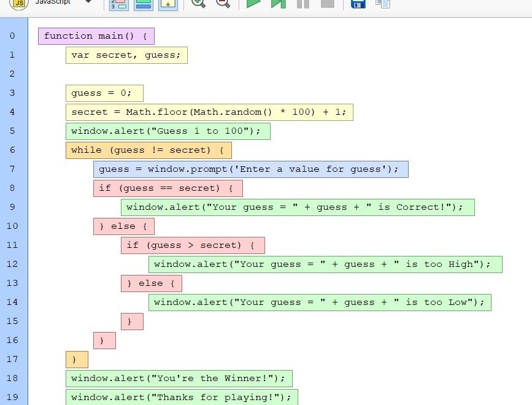The height and width of the screenshot is (405, 532).
Task: Stop the program execution
Action: (x=327, y=3)
